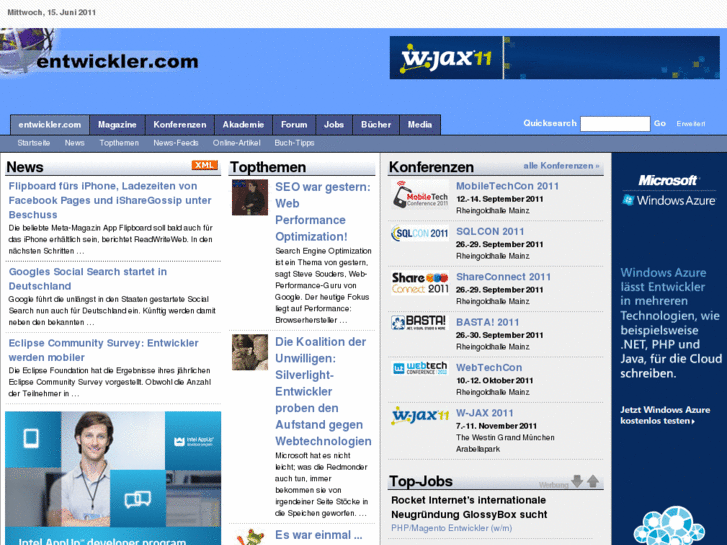Image resolution: width=727 pixels, height=545 pixels.
Task: Click the Top-Jobs up arrow icon
Action: click(593, 481)
